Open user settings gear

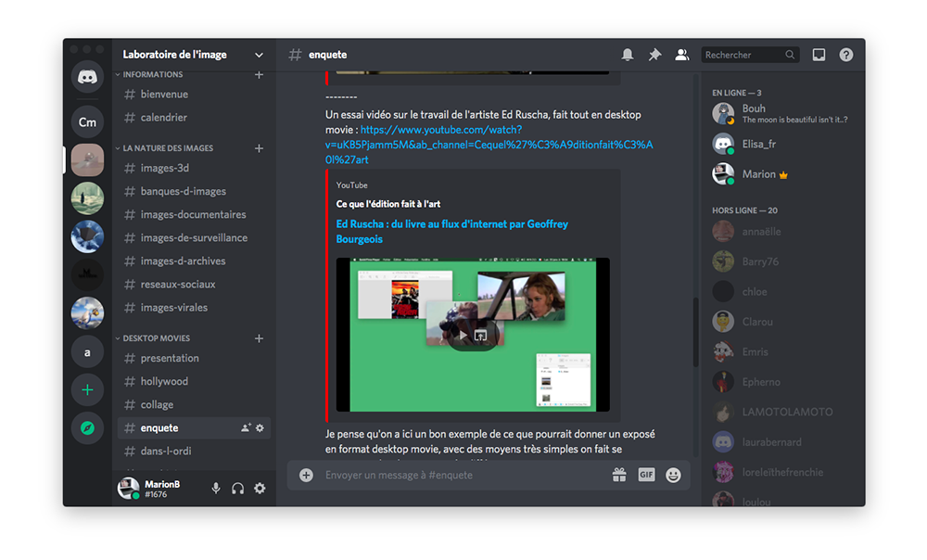(x=260, y=489)
